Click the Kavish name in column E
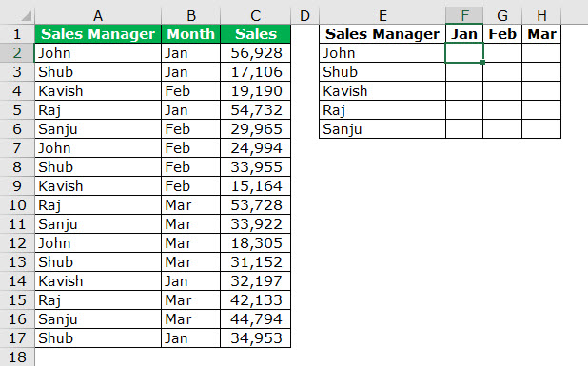This screenshot has height=366, width=588. [x=345, y=91]
